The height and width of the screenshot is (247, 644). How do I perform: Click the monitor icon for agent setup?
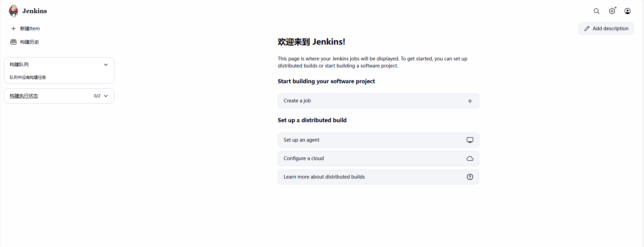tap(470, 140)
